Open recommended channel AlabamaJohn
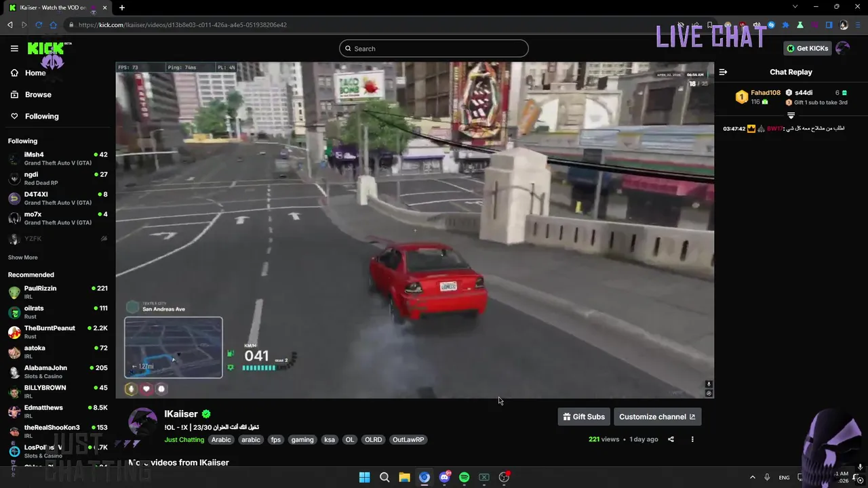Screen dimensions: 868x488 (x=58, y=371)
